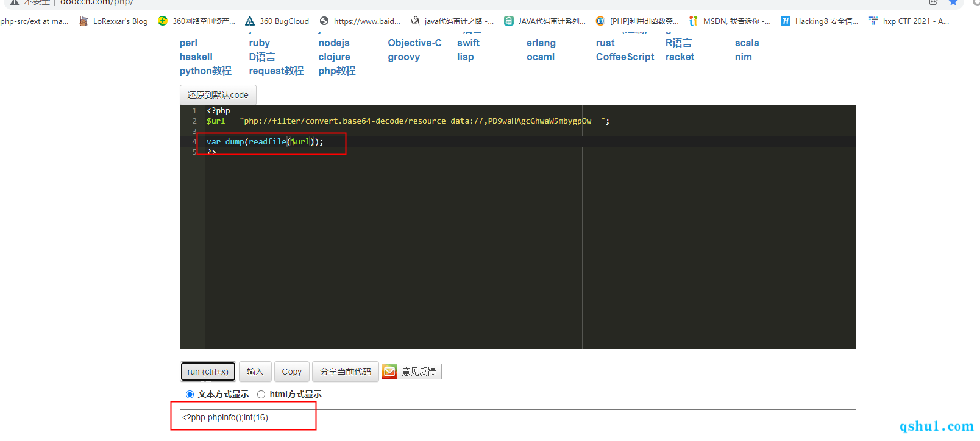Open the python教程 tutorial link

pos(205,71)
